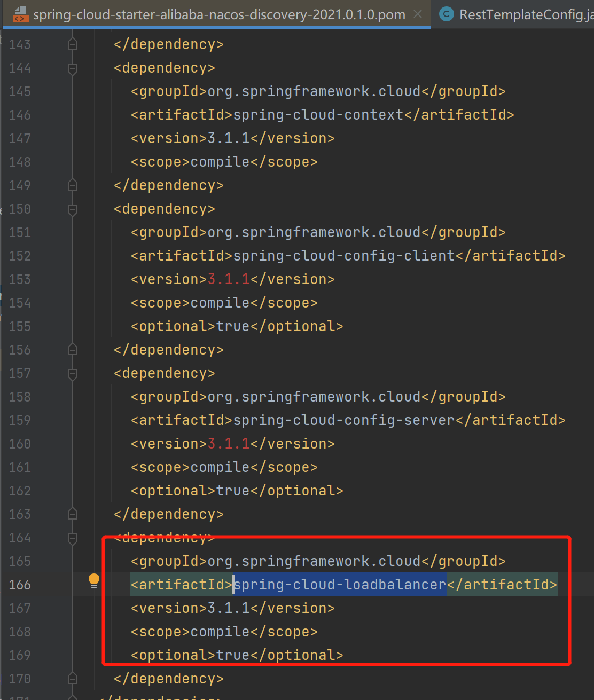Click red version 3.1.1 on line 153
Viewport: 594px width, 700px height.
coord(229,279)
